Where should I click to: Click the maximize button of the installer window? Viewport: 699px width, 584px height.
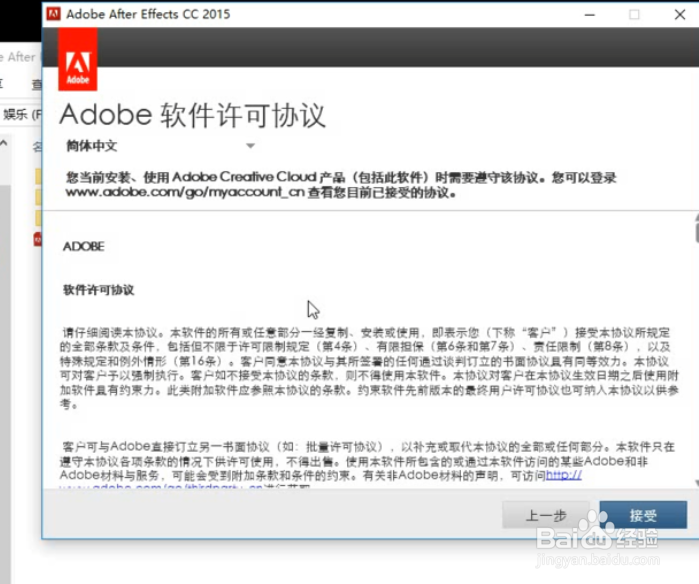(x=634, y=15)
